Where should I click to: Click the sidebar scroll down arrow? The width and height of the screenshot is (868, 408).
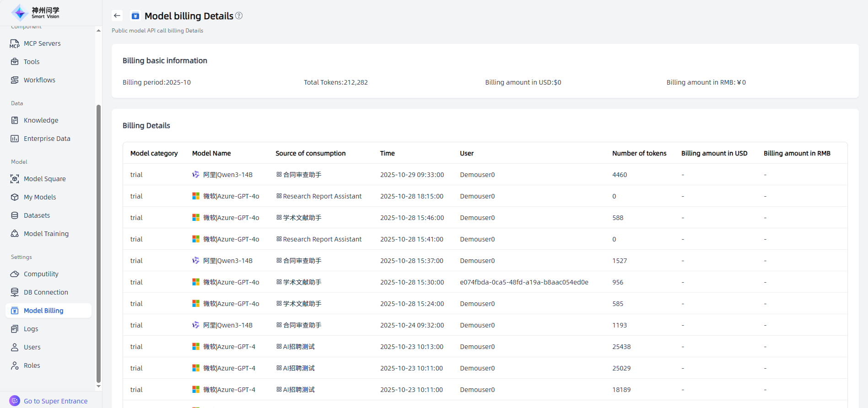point(98,387)
